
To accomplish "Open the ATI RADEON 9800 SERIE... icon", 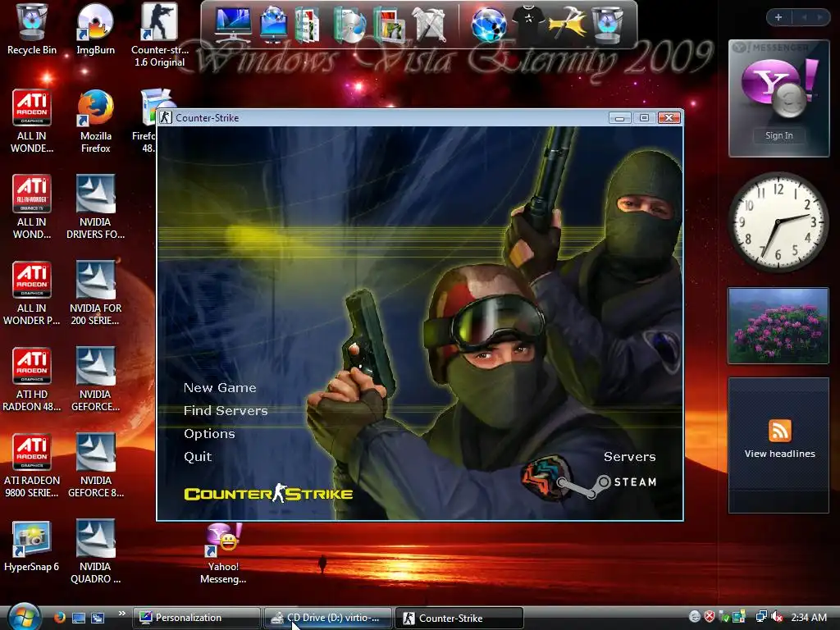I will click(32, 466).
